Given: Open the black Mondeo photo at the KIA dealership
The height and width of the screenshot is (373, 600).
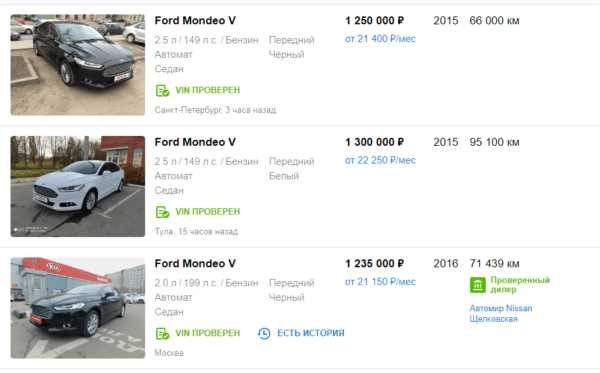Looking at the screenshot, I should pos(78,308).
